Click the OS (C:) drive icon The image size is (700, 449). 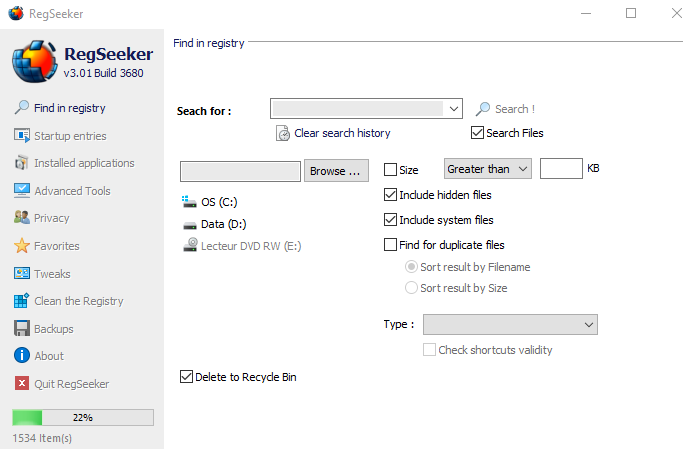(189, 202)
